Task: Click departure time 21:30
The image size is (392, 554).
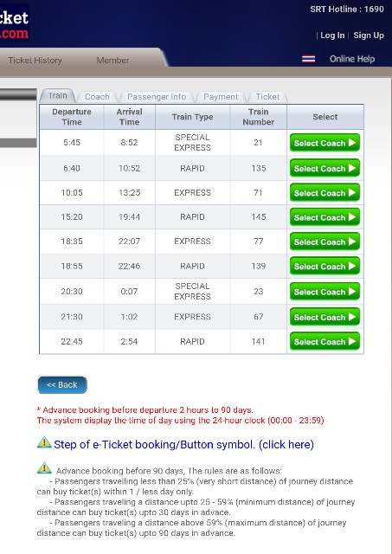Action: tap(72, 317)
